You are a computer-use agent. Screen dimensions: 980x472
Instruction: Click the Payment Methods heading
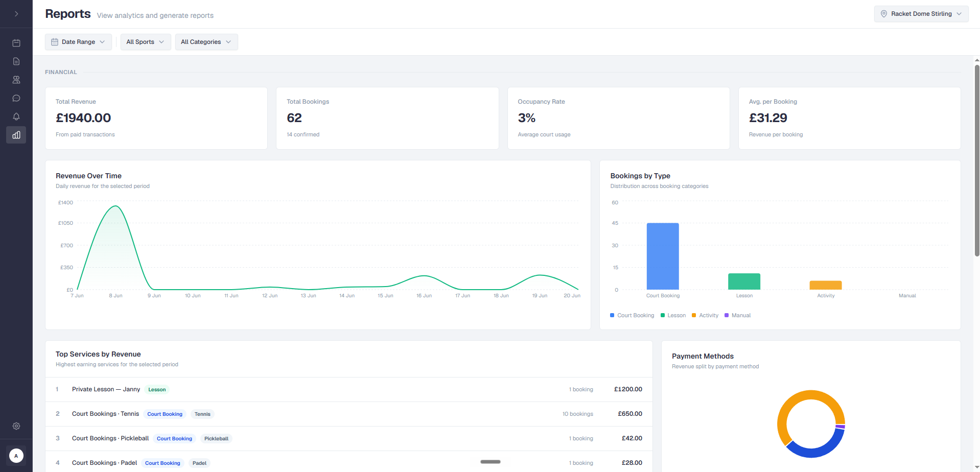pyautogui.click(x=703, y=356)
